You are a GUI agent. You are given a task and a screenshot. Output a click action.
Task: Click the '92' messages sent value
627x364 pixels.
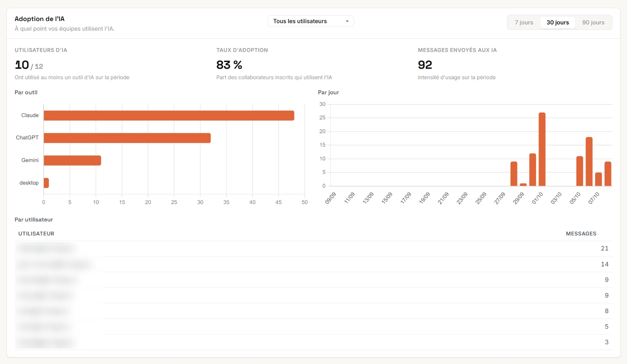click(425, 65)
